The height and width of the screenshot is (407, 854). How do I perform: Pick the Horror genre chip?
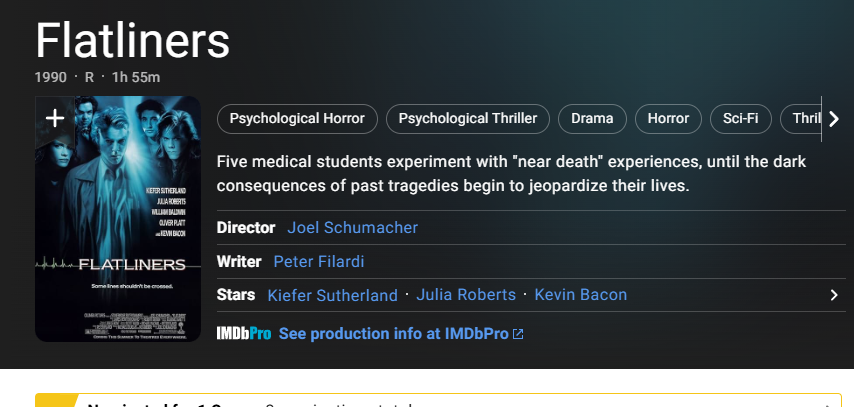point(668,119)
